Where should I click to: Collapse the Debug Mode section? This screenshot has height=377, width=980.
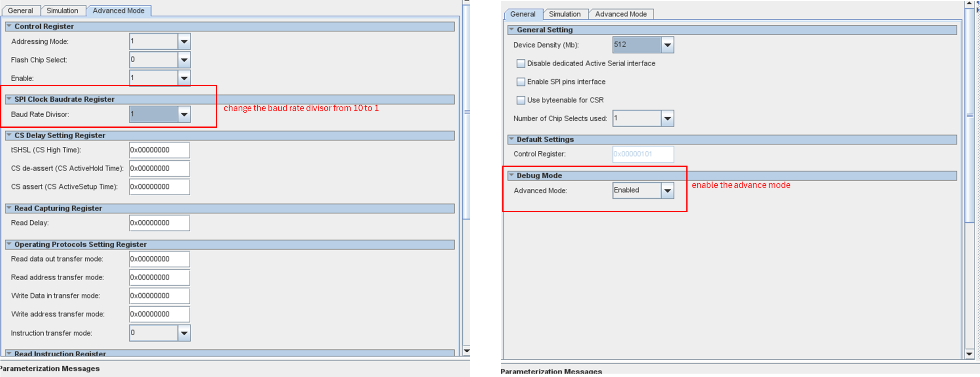click(x=511, y=175)
